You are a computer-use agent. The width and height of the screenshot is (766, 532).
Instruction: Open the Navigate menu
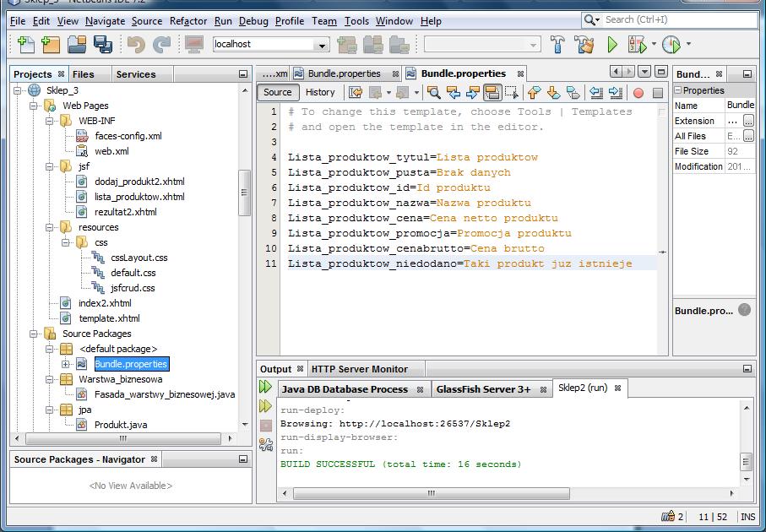[105, 21]
